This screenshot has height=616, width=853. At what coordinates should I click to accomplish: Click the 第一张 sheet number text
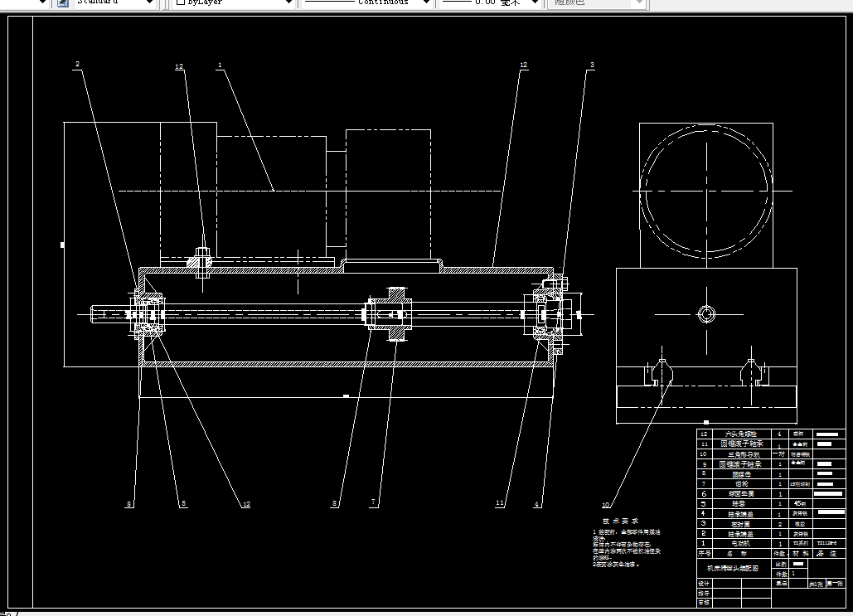(x=835, y=584)
